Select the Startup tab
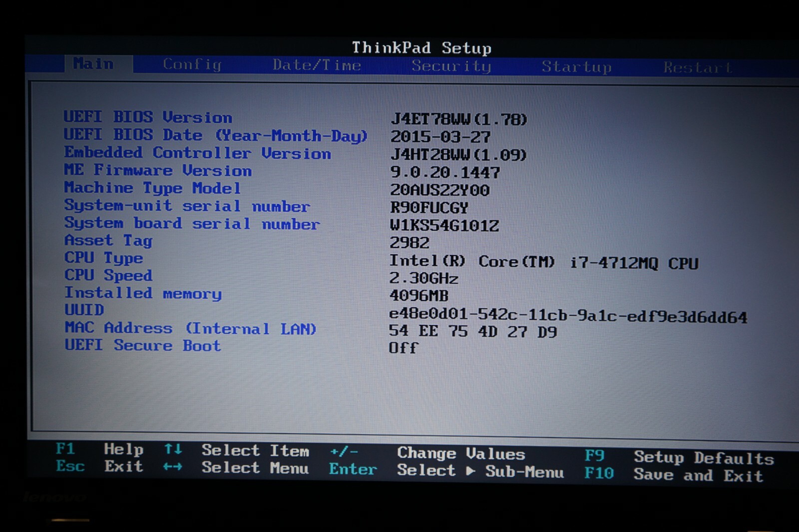The height and width of the screenshot is (532, 799). click(577, 67)
